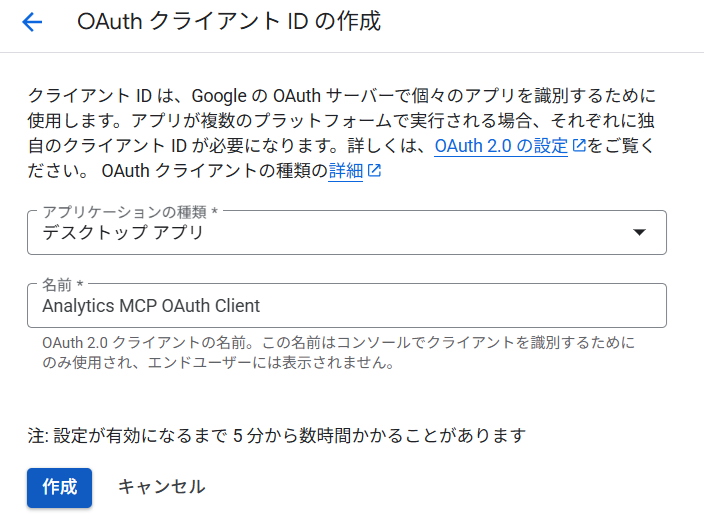Click external-link icon beside OAuth 2.0 の設定
704x531 pixels.
point(578,146)
